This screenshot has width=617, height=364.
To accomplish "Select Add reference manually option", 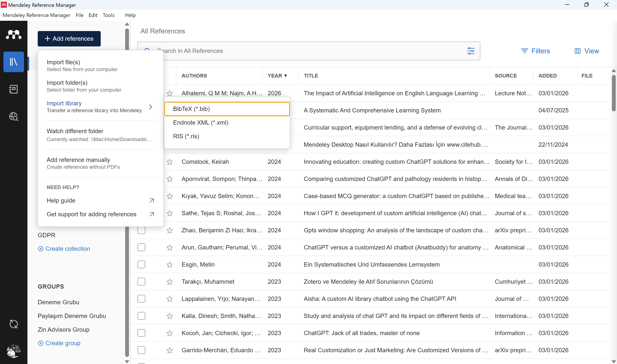I will click(x=101, y=163).
